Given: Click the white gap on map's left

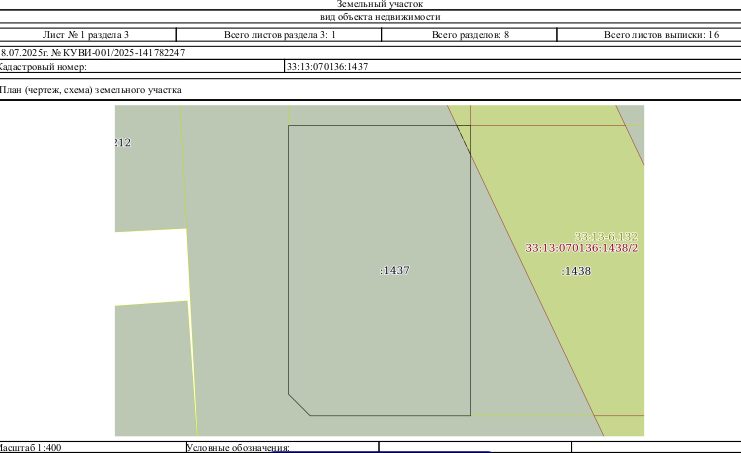Looking at the screenshot, I should tap(151, 267).
